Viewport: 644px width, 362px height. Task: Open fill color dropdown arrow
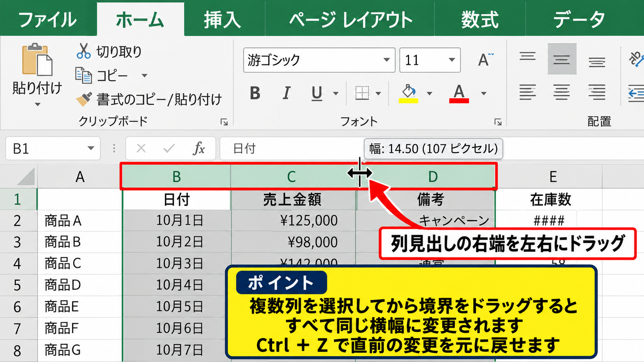click(429, 93)
